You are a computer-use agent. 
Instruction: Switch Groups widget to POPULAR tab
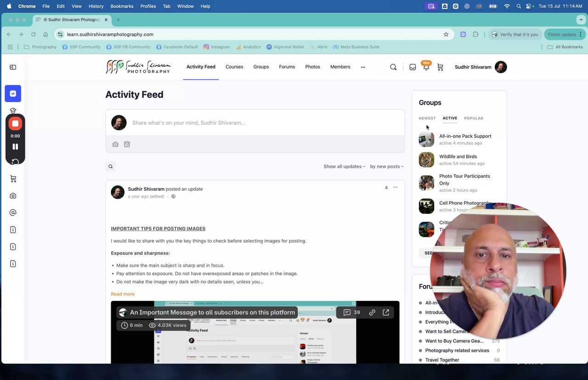[x=474, y=118]
